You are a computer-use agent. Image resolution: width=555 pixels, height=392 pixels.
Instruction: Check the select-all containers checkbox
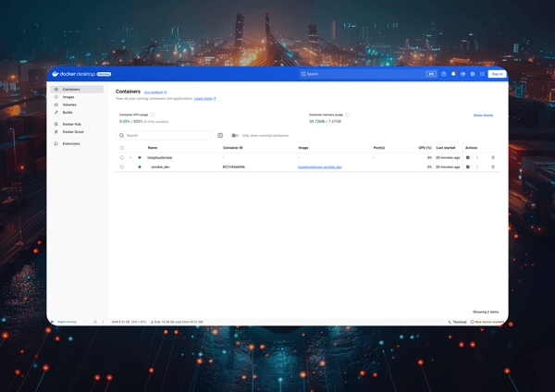click(122, 148)
